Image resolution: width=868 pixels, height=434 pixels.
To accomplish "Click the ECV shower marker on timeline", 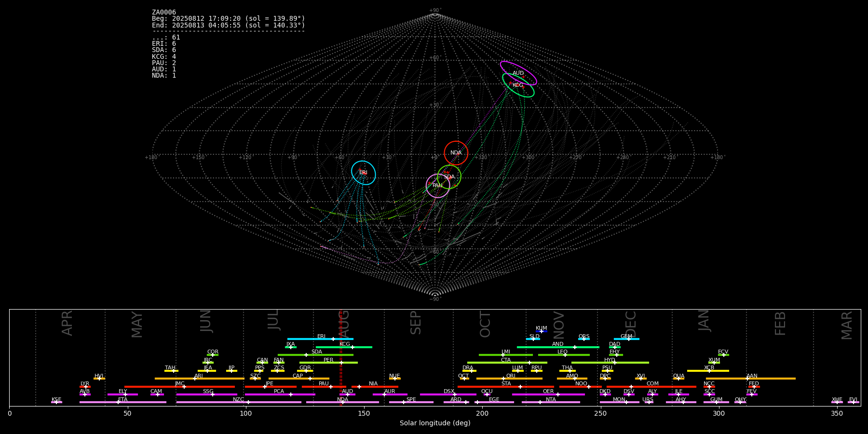I will 723,355.
